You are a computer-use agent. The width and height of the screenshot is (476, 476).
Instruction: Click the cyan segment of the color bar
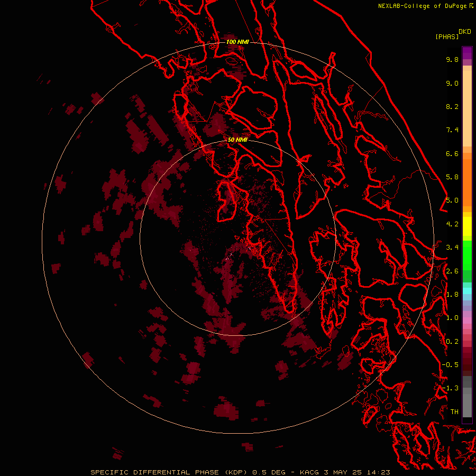tap(467, 291)
